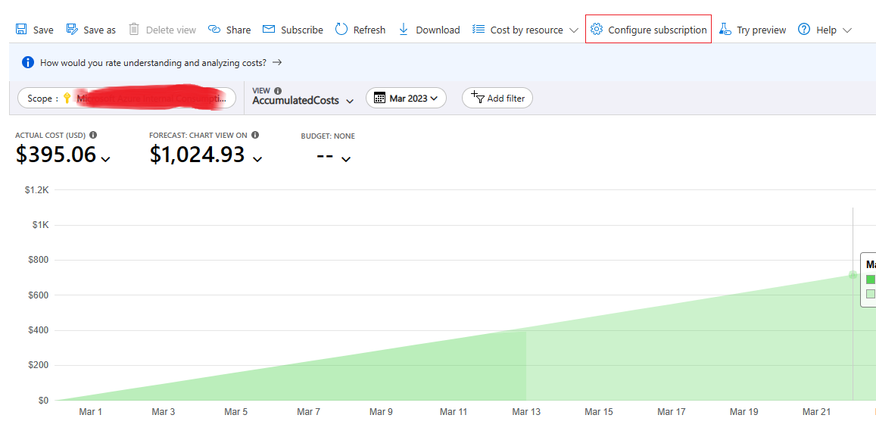
Task: Click the Cost by resource list icon
Action: [x=478, y=29]
